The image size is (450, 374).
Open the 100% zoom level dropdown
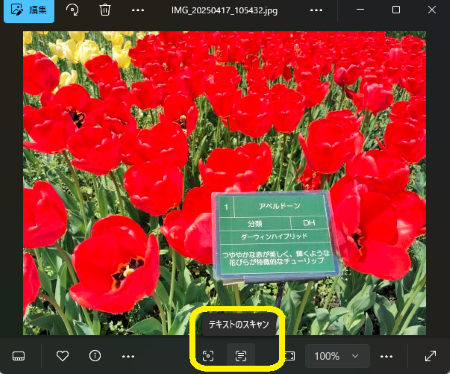[x=337, y=356]
